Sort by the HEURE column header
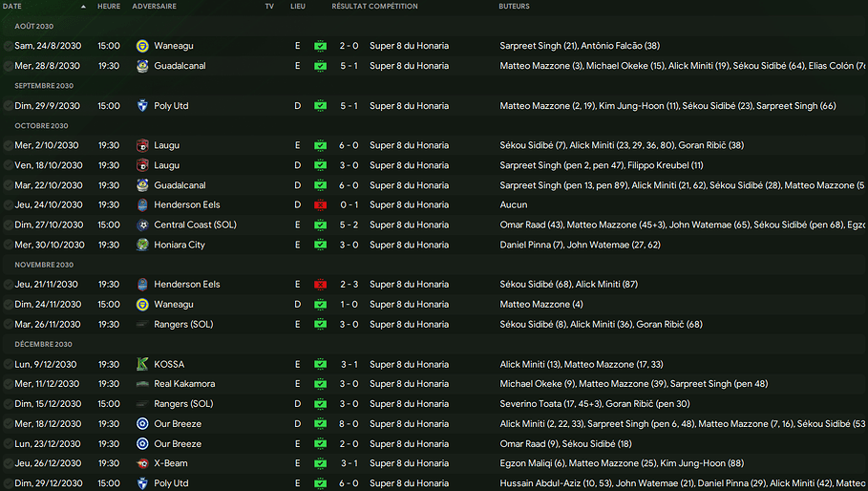Image resolution: width=868 pixels, height=491 pixels. (109, 6)
